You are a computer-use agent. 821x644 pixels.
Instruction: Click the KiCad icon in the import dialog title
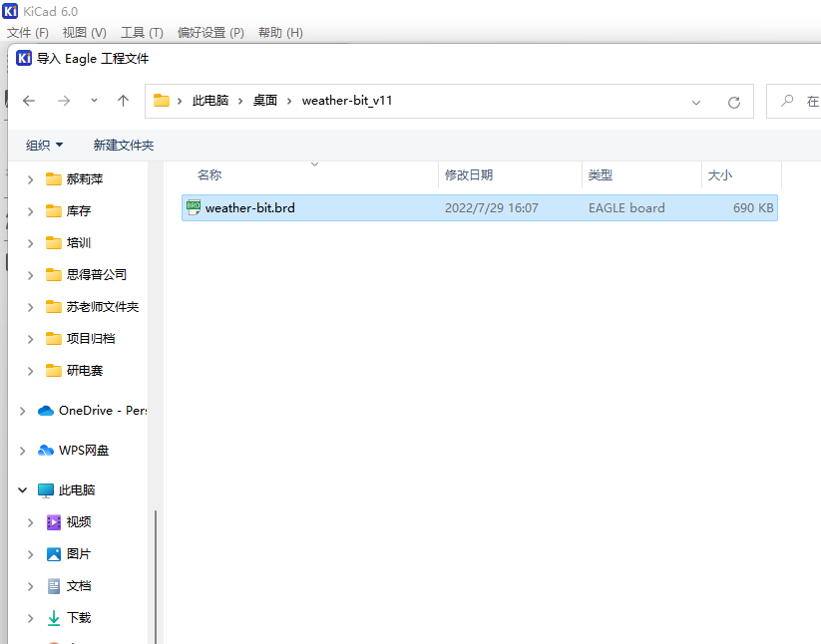[24, 58]
